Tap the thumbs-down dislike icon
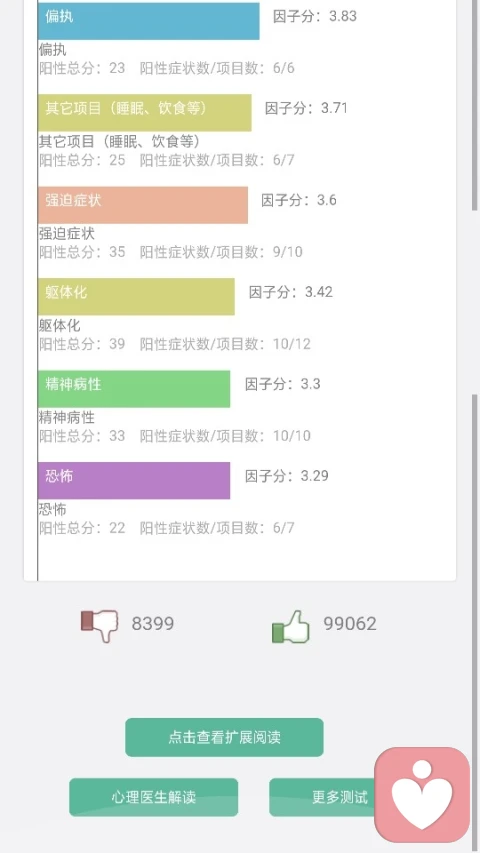480x853 pixels. (x=100, y=625)
